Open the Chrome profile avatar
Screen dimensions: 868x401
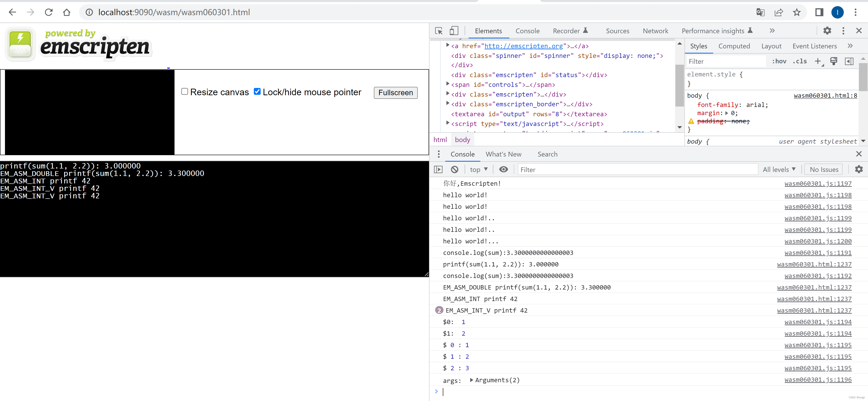coord(837,12)
